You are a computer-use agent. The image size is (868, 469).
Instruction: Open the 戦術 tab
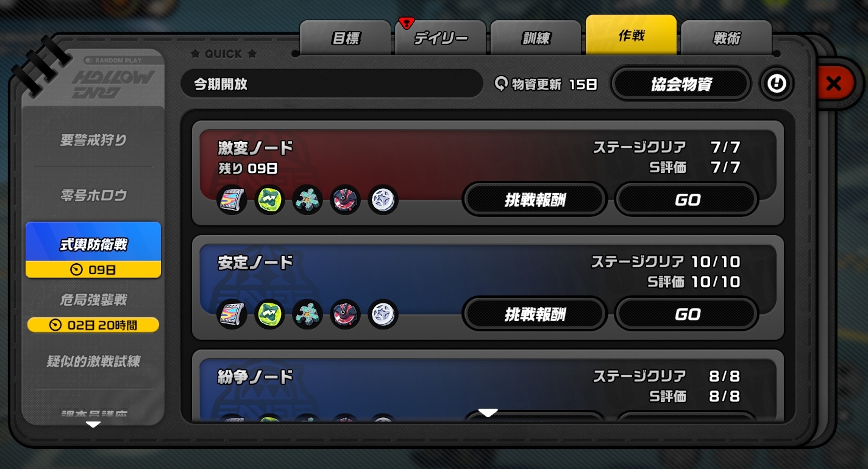coord(727,38)
